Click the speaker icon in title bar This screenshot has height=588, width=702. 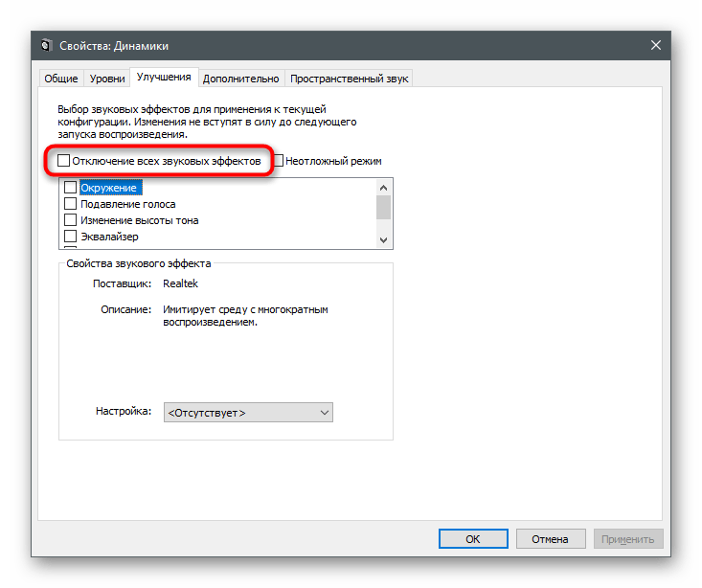pyautogui.click(x=46, y=45)
